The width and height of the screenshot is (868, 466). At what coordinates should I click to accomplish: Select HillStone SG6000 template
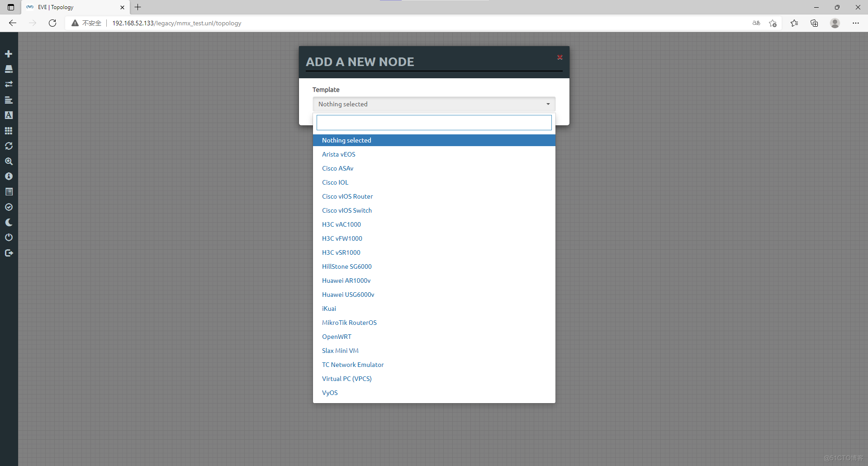coord(434,266)
